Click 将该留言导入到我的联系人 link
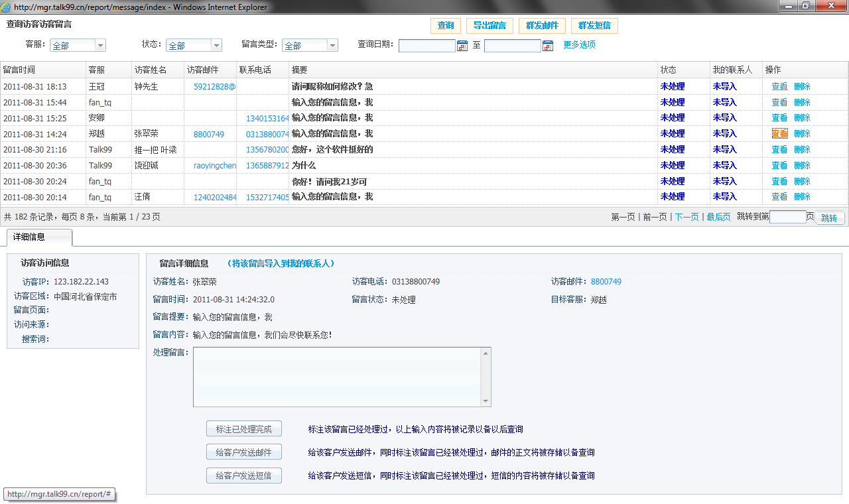Image resolution: width=849 pixels, height=504 pixels. pos(281,263)
